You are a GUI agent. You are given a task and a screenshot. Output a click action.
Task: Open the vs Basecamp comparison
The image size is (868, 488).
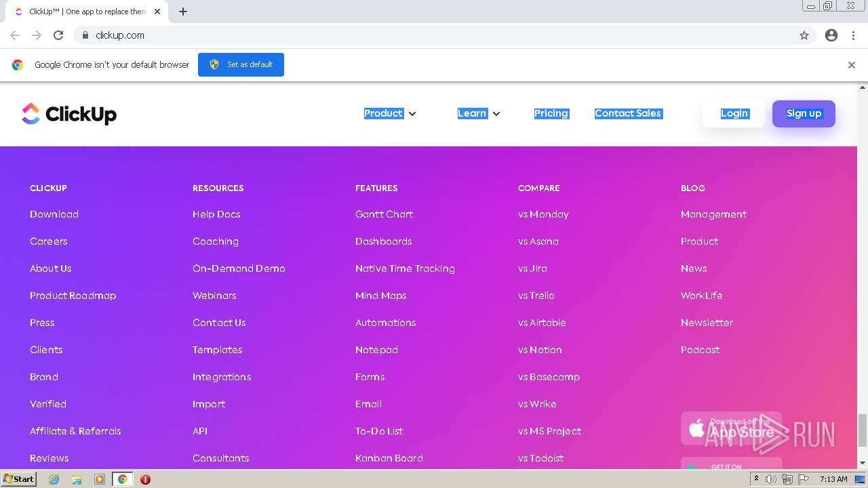pos(549,377)
